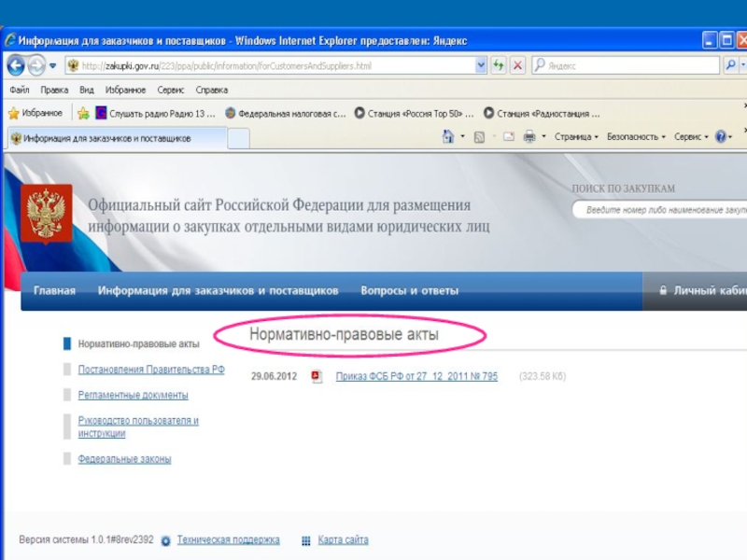Open the Безопасность dropdown menu

(x=636, y=137)
